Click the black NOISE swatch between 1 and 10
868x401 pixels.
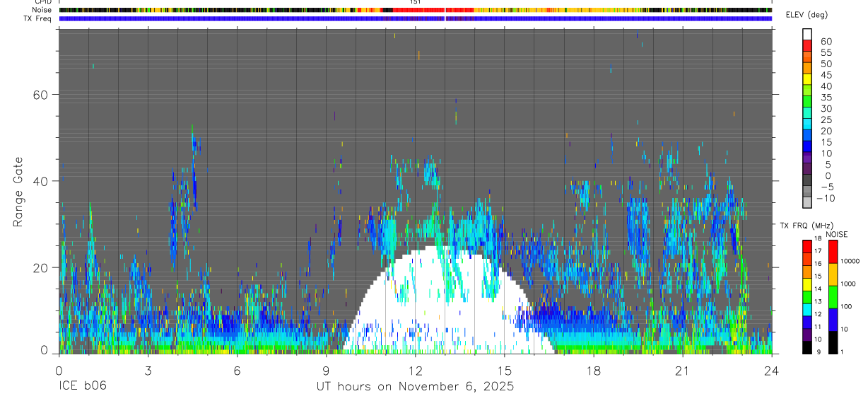pos(833,342)
